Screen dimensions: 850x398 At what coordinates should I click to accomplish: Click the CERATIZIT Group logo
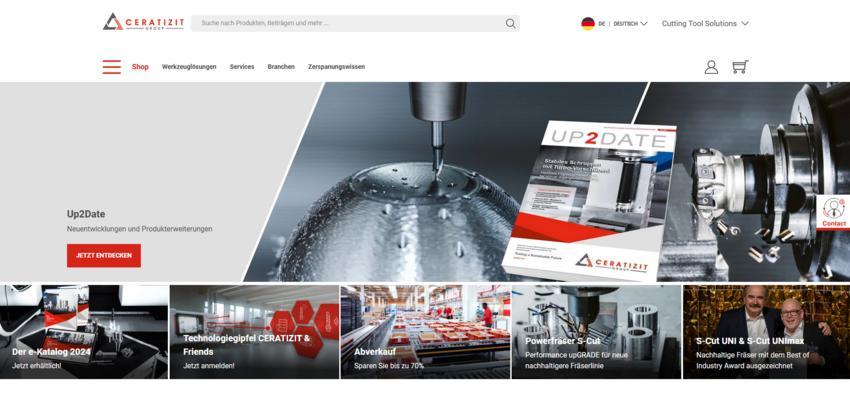144,22
